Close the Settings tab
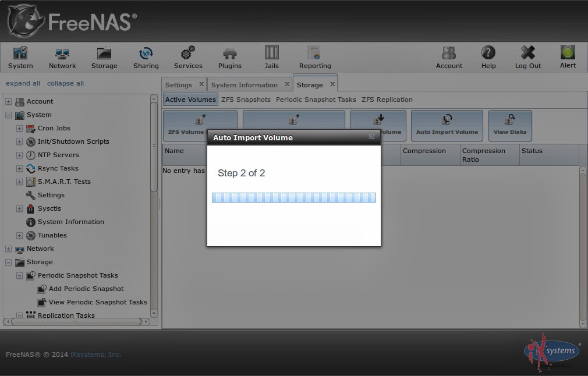The width and height of the screenshot is (588, 376). pos(201,84)
